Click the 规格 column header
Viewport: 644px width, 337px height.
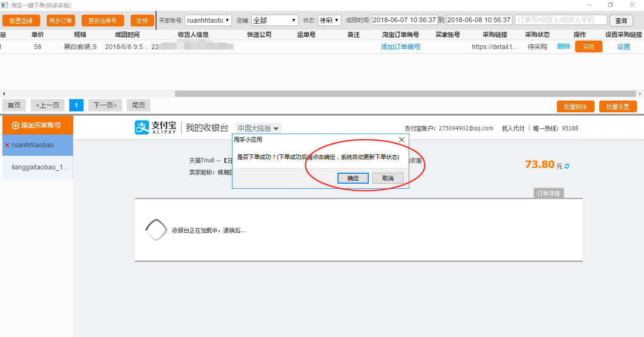(80, 35)
